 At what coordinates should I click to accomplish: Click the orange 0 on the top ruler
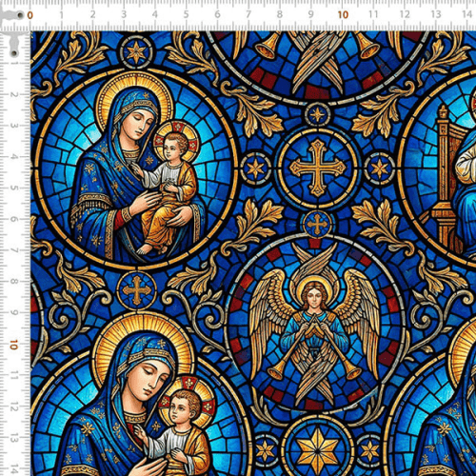[30, 15]
